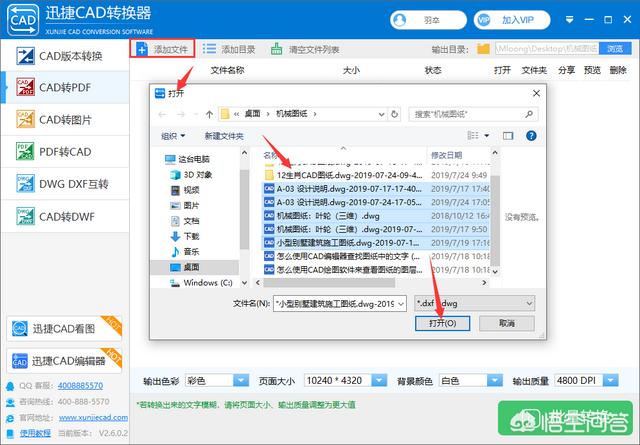Screen dimensions: 640x445
Task: Sort by 修改日期 column header
Action: [447, 155]
